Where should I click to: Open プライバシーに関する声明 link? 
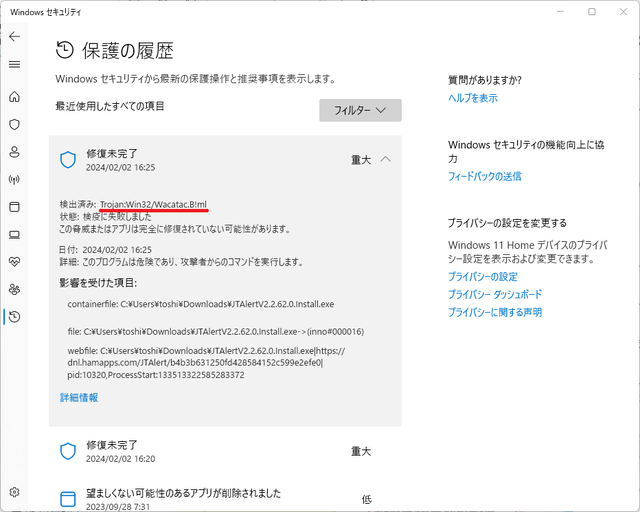pyautogui.click(x=495, y=312)
